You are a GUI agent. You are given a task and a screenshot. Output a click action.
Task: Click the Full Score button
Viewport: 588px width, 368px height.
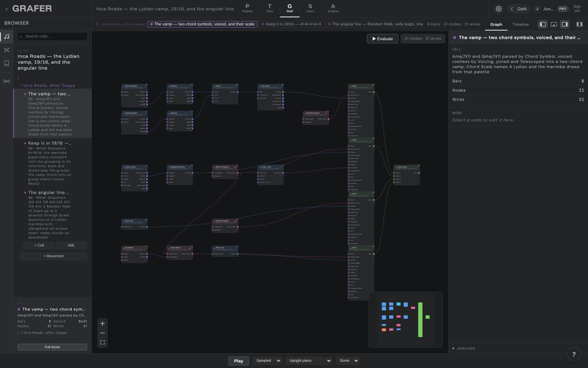click(x=52, y=347)
